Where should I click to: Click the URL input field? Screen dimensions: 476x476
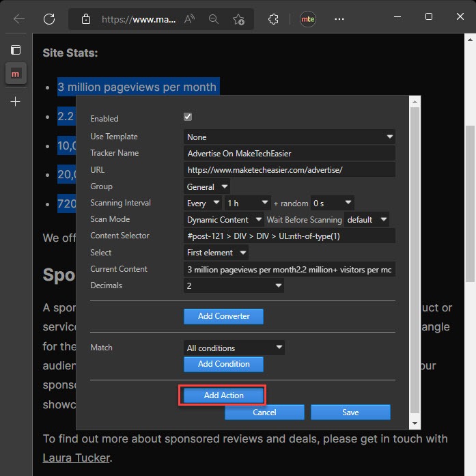(290, 169)
